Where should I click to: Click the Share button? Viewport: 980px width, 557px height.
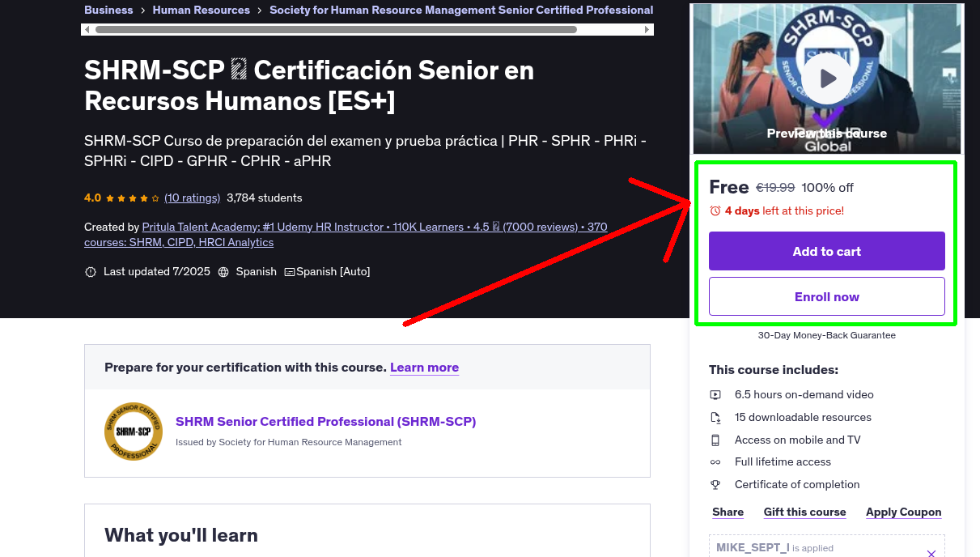[728, 512]
